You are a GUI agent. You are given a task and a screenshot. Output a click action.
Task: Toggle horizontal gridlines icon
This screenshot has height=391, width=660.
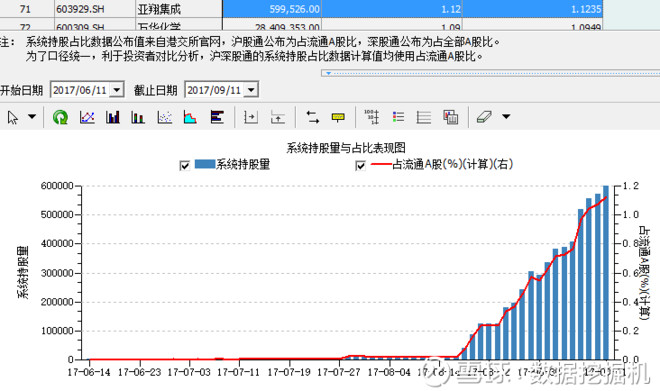(424, 117)
